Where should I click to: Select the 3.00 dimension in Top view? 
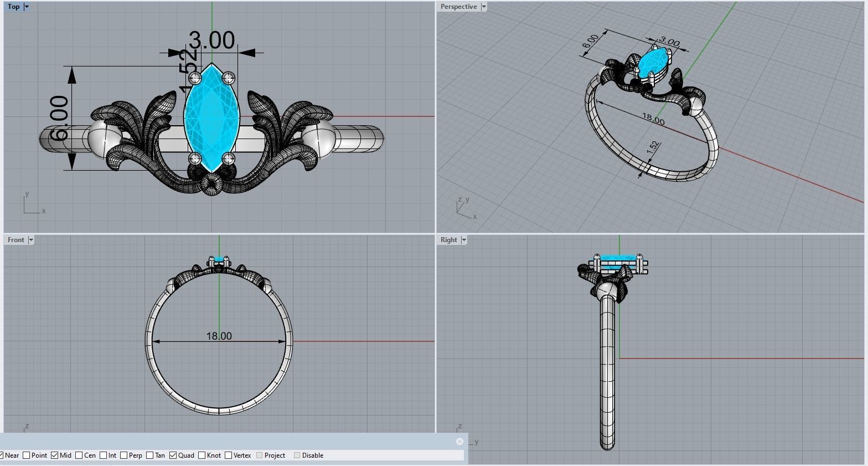[x=211, y=40]
